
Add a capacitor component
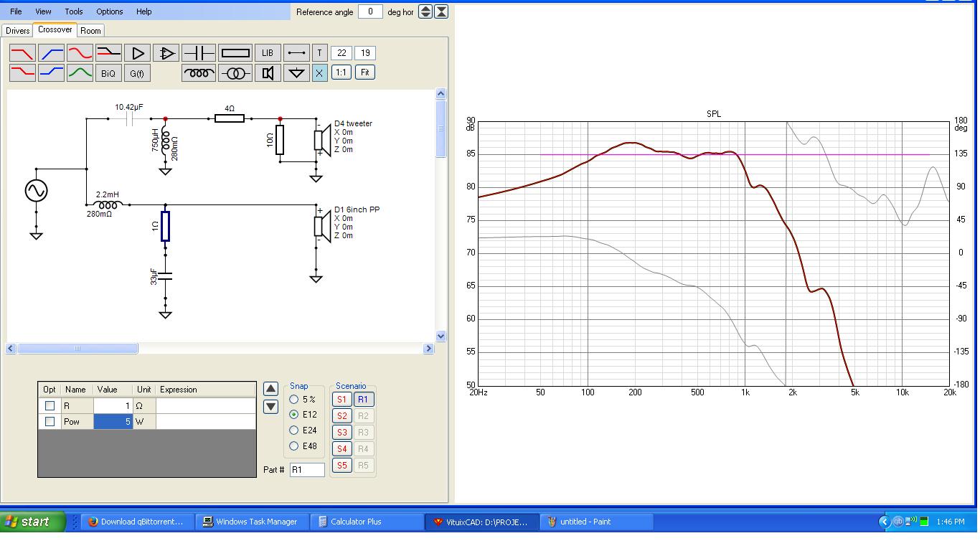tap(199, 53)
